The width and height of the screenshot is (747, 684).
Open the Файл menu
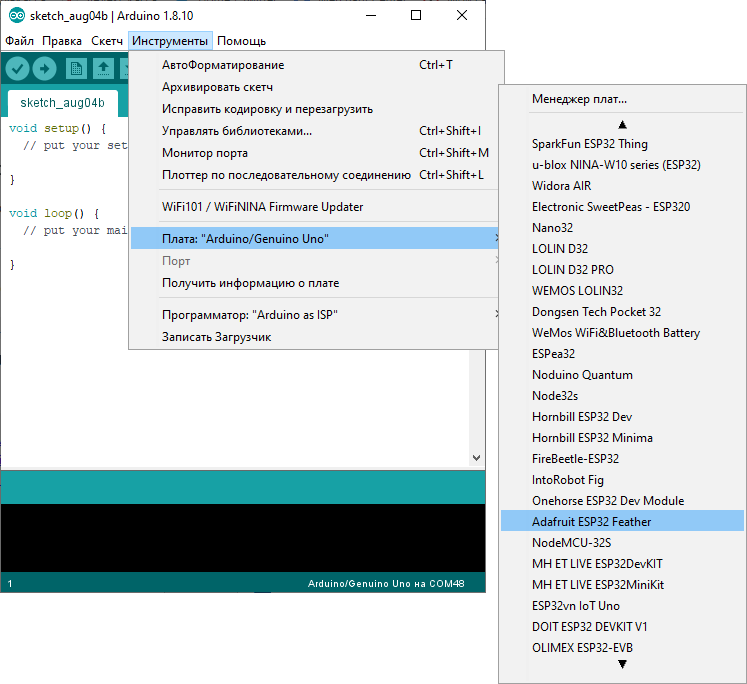coord(20,41)
